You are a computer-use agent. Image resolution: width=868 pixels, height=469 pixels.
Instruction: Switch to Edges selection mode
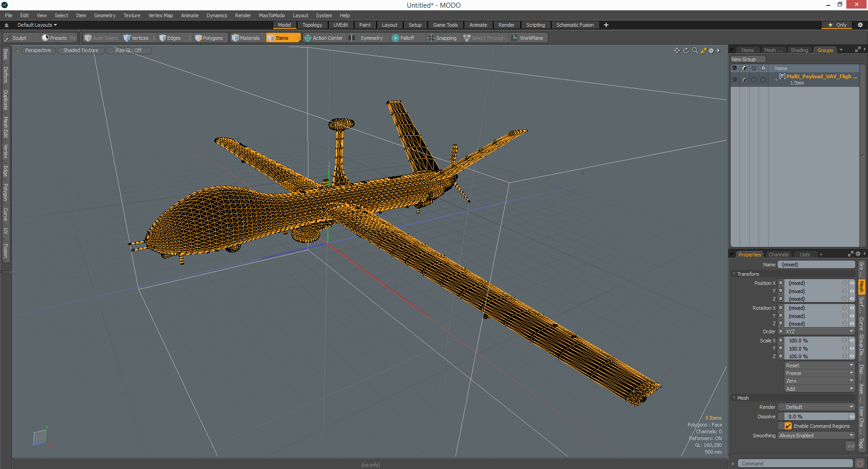[x=174, y=38]
